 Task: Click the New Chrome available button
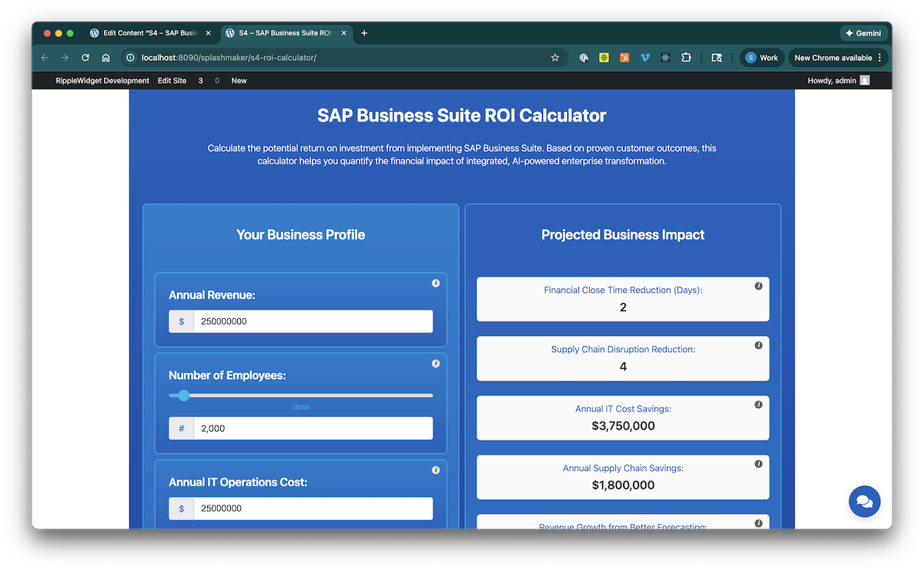838,58
